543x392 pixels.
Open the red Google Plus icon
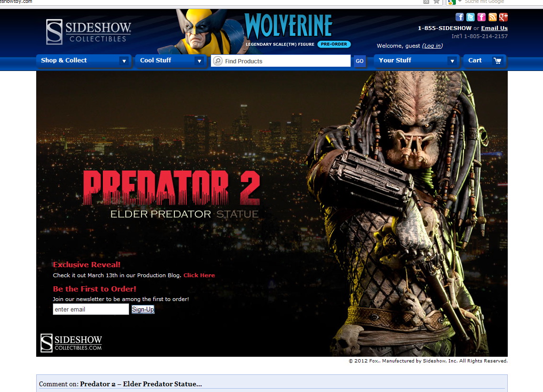pyautogui.click(x=503, y=17)
